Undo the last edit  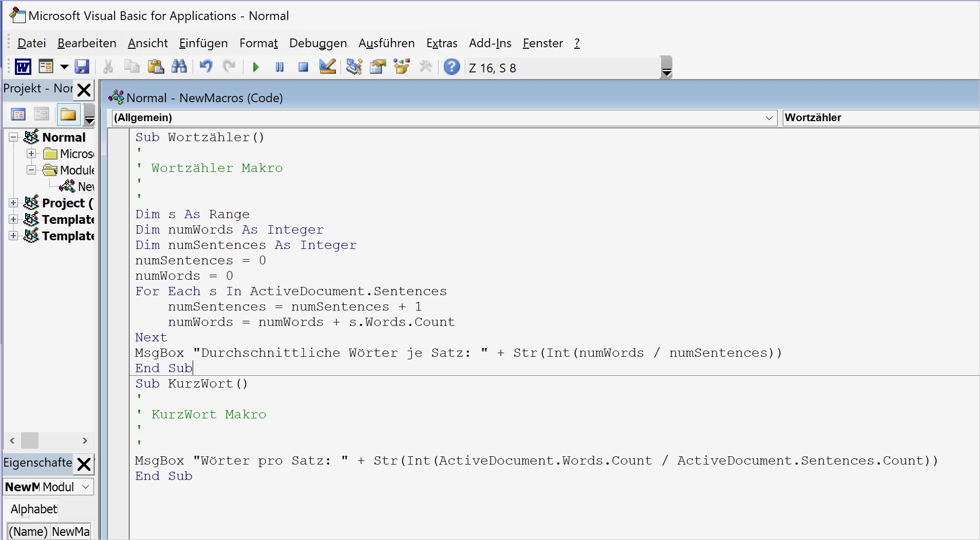206,67
